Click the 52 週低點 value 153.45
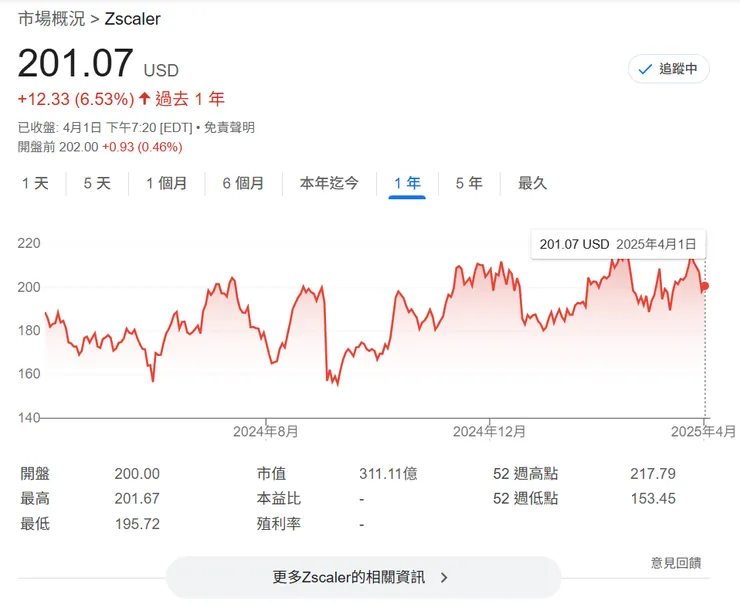The width and height of the screenshot is (740, 604). point(653,498)
